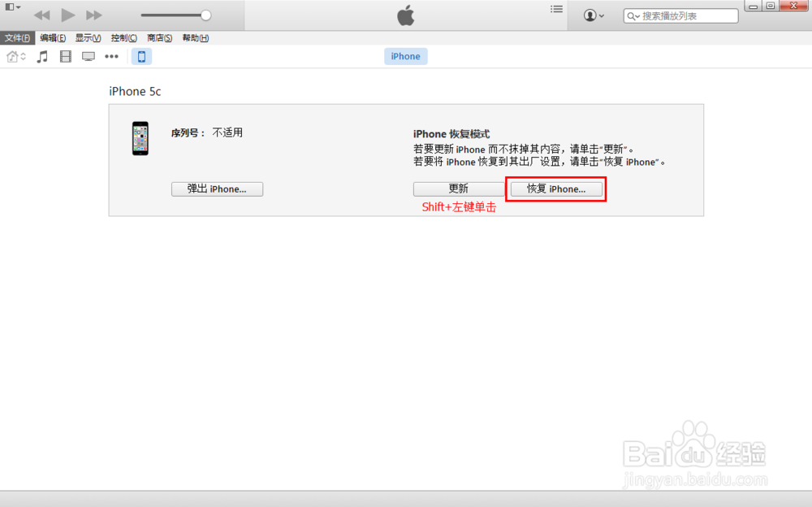The height and width of the screenshot is (507, 812).
Task: Open the 显示(V) menu
Action: pos(88,38)
